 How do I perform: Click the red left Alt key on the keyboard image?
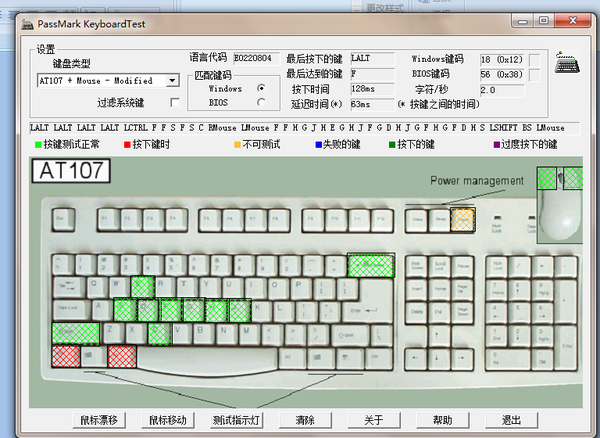point(122,356)
